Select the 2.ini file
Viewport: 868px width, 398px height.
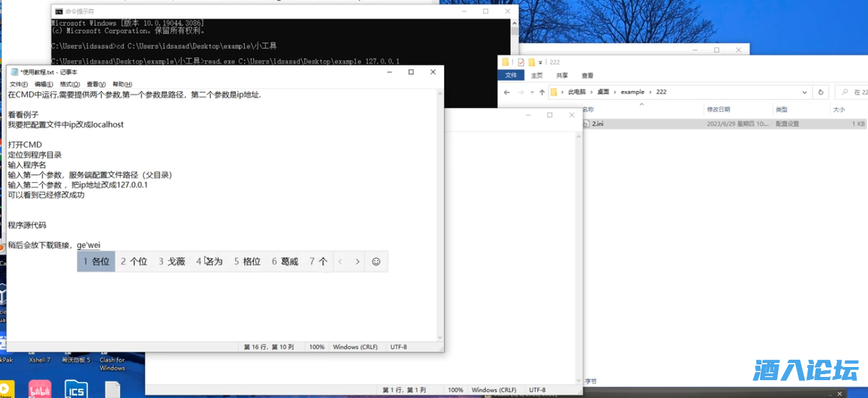point(597,123)
